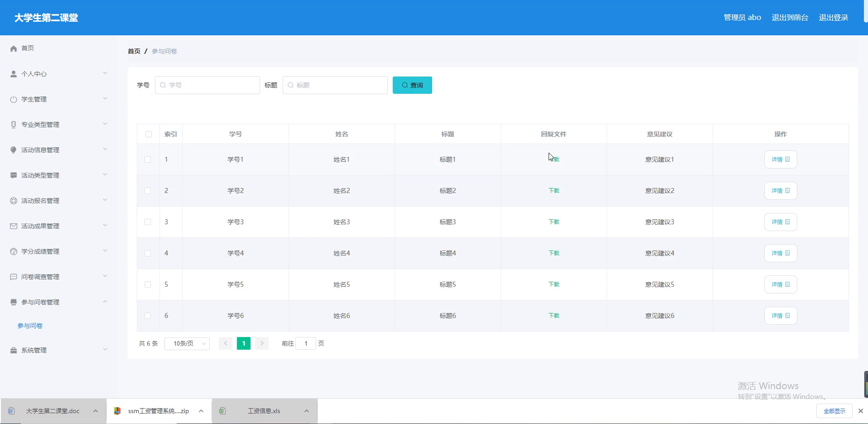Click 管理员 abo in header

click(742, 18)
